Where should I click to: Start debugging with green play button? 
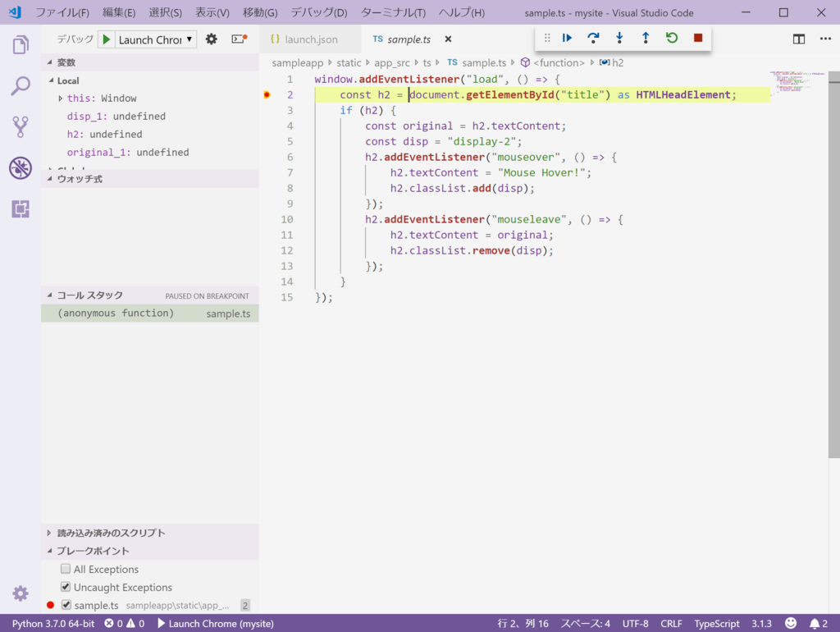(x=107, y=39)
